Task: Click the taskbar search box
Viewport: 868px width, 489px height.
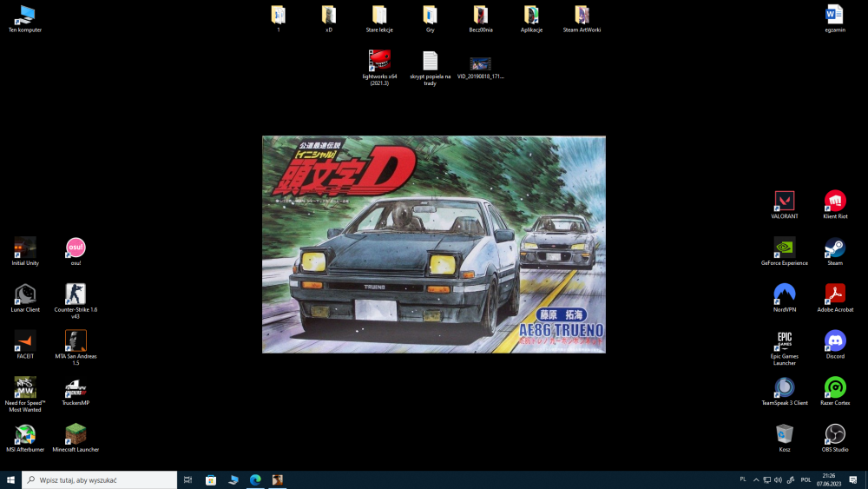Action: (x=100, y=480)
